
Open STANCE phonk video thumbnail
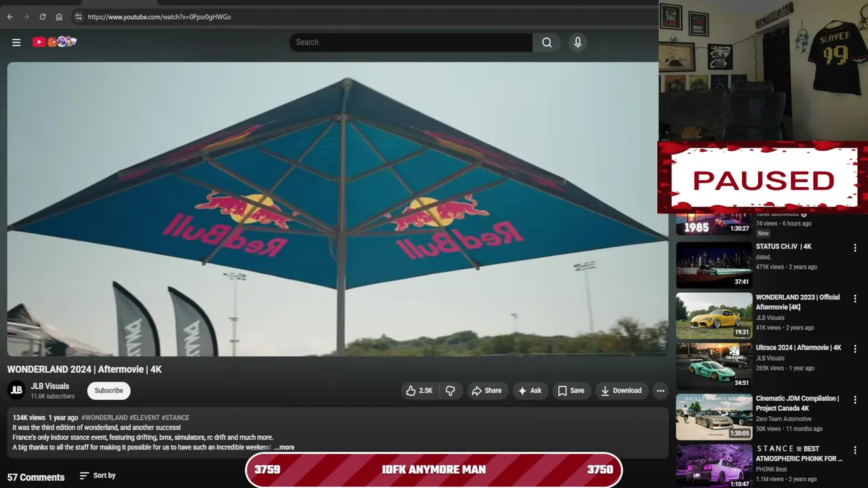(714, 467)
